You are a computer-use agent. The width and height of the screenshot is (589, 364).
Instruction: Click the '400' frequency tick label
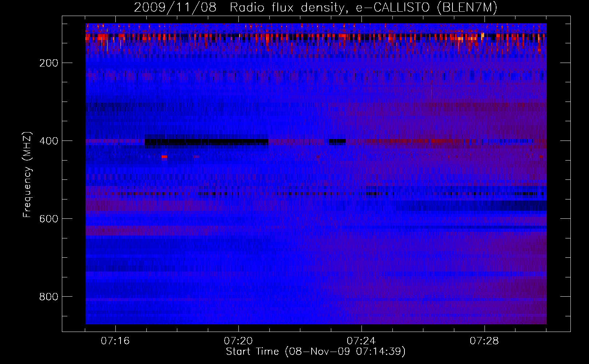[49, 141]
